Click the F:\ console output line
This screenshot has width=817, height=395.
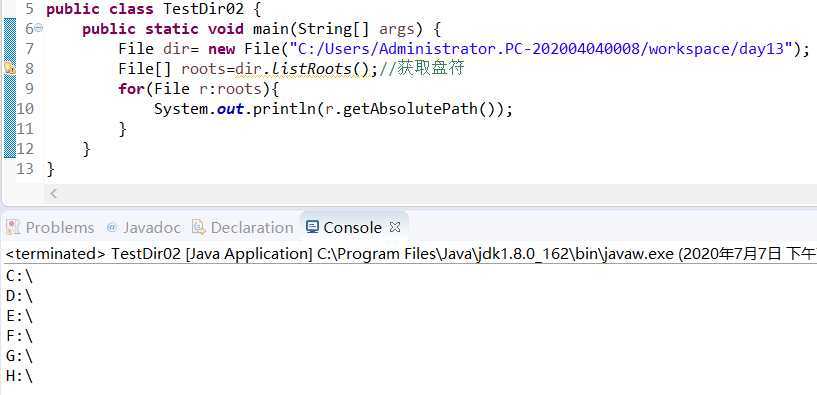coord(19,336)
